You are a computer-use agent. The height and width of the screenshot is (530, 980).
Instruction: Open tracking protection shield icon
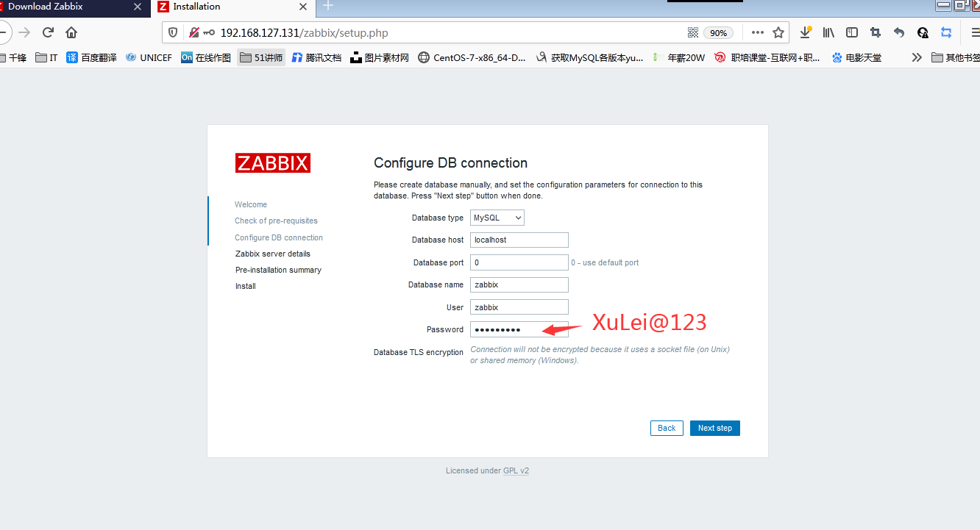tap(173, 33)
